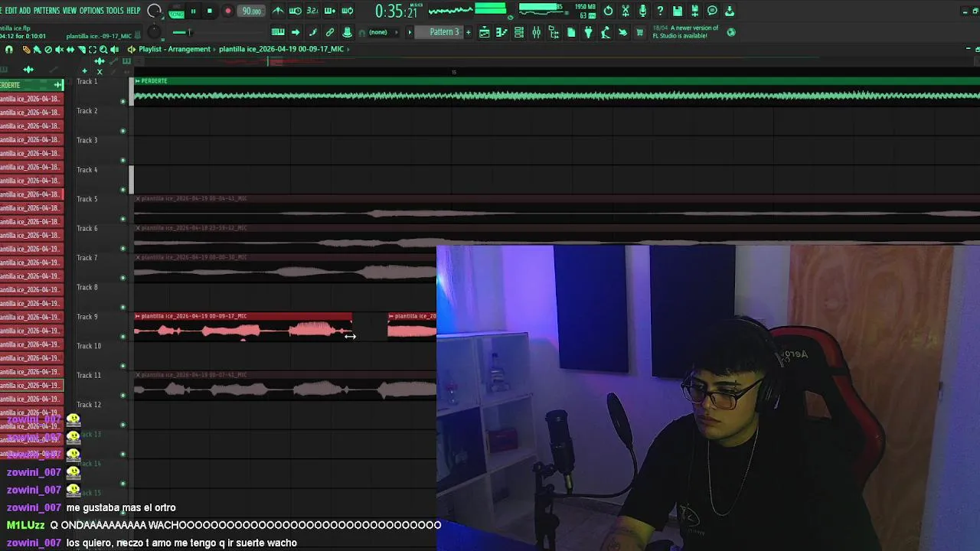Open the plugin picker plug icon
Viewport: 980px width, 551px height.
click(x=588, y=32)
